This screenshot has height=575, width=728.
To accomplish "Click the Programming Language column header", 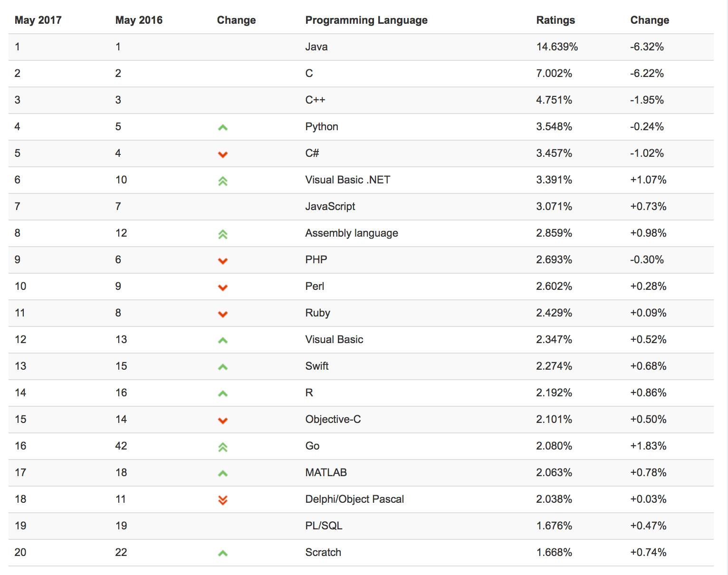I will (x=366, y=20).
